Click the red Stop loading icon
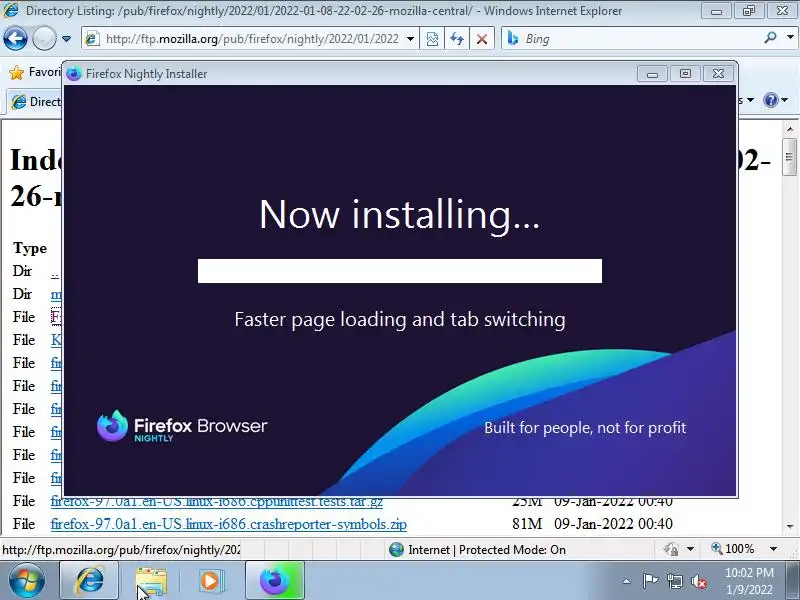The height and width of the screenshot is (600, 800). click(482, 39)
